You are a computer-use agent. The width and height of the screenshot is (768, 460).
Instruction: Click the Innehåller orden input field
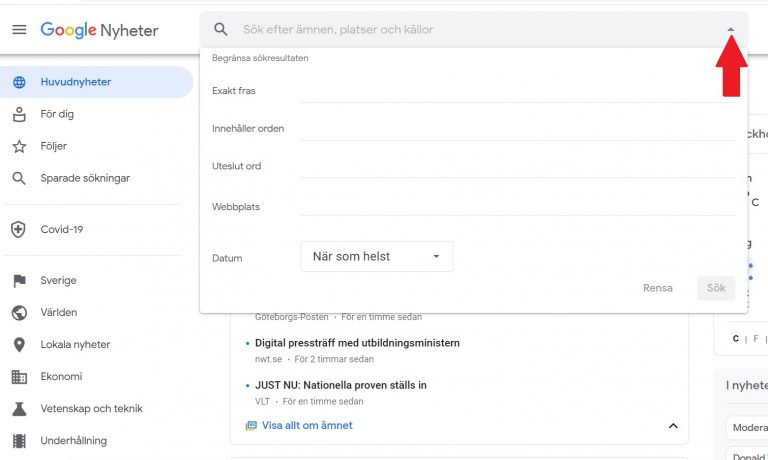pyautogui.click(x=518, y=129)
